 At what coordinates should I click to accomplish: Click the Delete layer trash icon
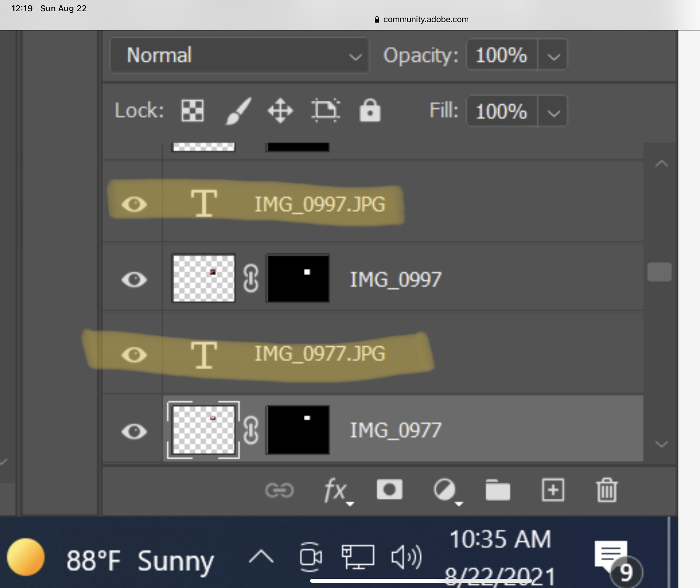[607, 490]
